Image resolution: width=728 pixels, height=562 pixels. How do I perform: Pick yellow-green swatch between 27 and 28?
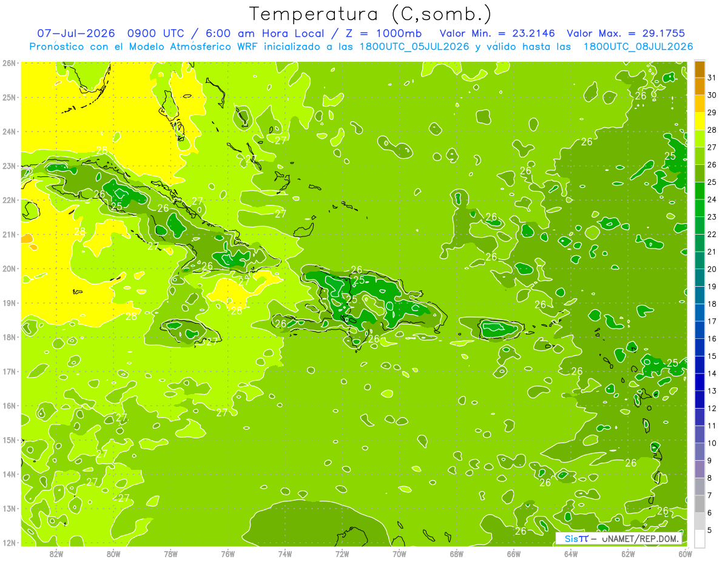tap(699, 139)
